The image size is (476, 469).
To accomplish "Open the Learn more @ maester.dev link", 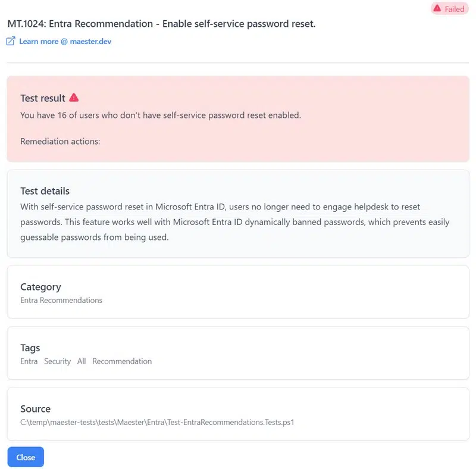I will click(65, 42).
